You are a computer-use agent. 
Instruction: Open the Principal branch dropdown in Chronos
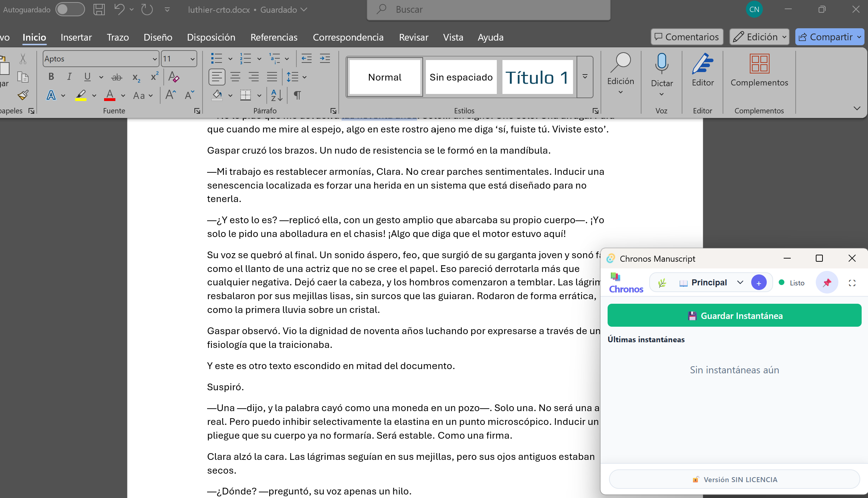pos(711,283)
